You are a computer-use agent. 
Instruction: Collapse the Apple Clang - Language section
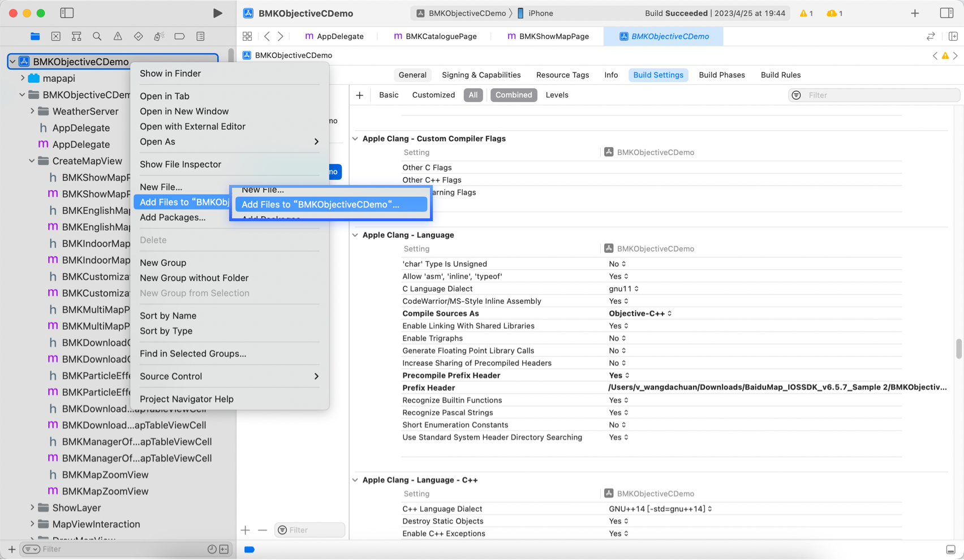(355, 235)
